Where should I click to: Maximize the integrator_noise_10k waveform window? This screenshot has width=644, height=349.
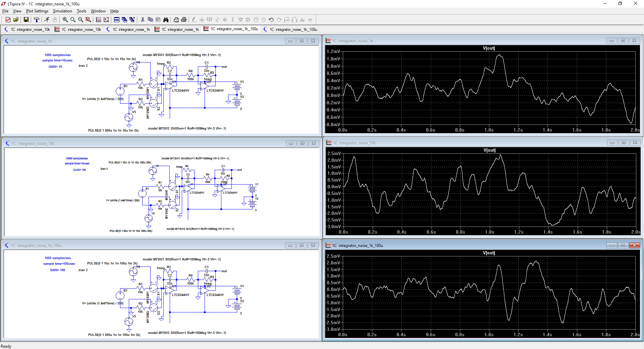624,143
